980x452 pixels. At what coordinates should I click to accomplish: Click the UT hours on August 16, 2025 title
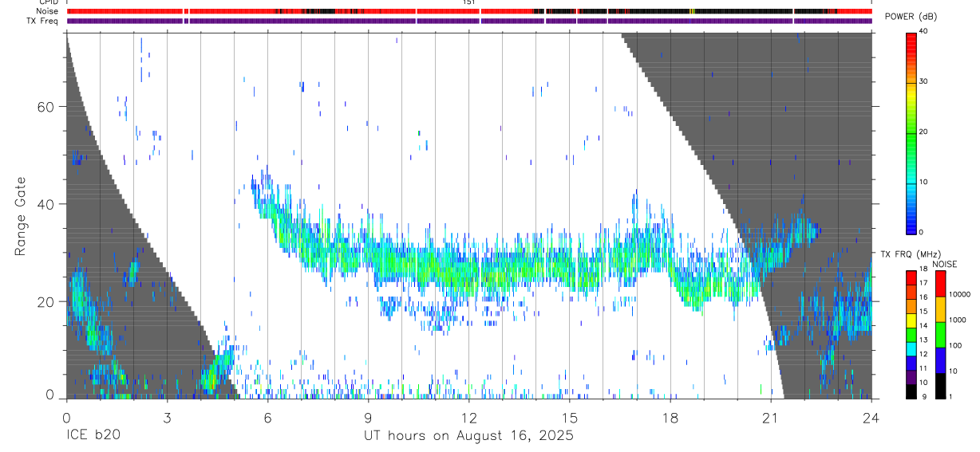(x=468, y=436)
